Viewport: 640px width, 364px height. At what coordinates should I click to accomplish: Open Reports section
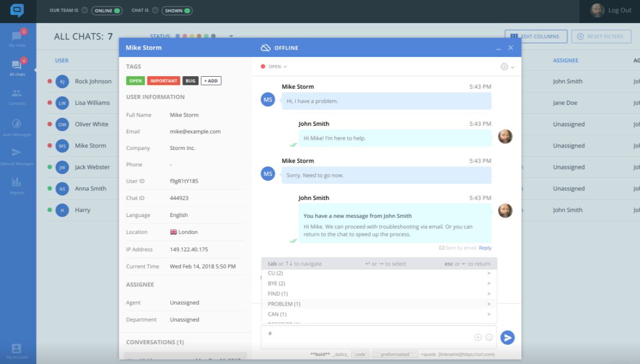coord(17,186)
